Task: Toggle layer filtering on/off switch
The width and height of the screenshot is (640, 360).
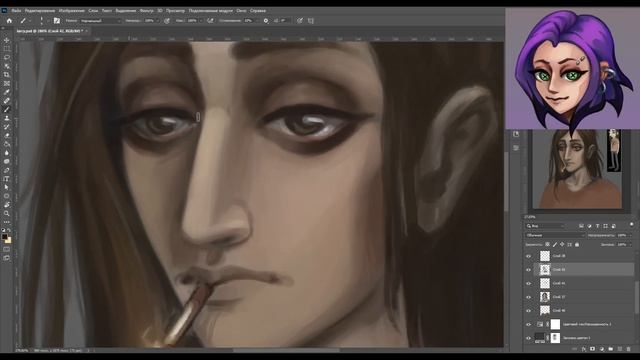Action: coord(631,224)
